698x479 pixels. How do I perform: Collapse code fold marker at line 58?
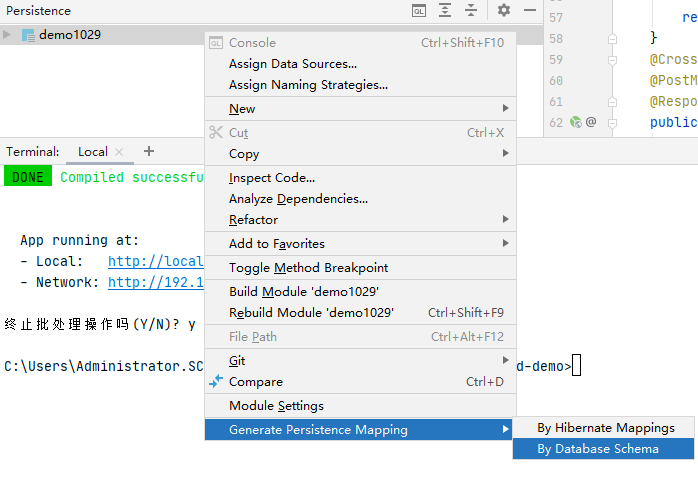pos(612,39)
